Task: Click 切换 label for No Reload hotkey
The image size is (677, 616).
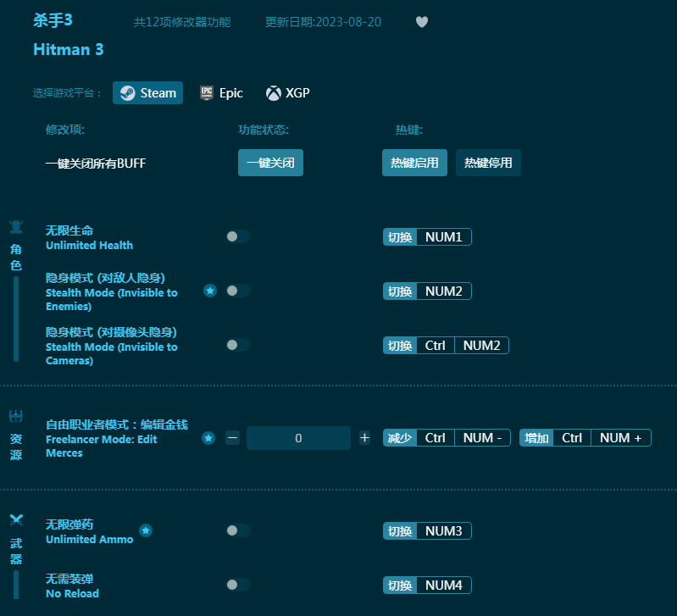Action: point(400,585)
